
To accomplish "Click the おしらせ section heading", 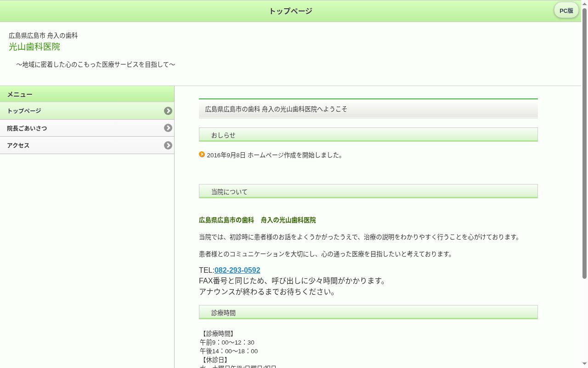I will pyautogui.click(x=368, y=135).
